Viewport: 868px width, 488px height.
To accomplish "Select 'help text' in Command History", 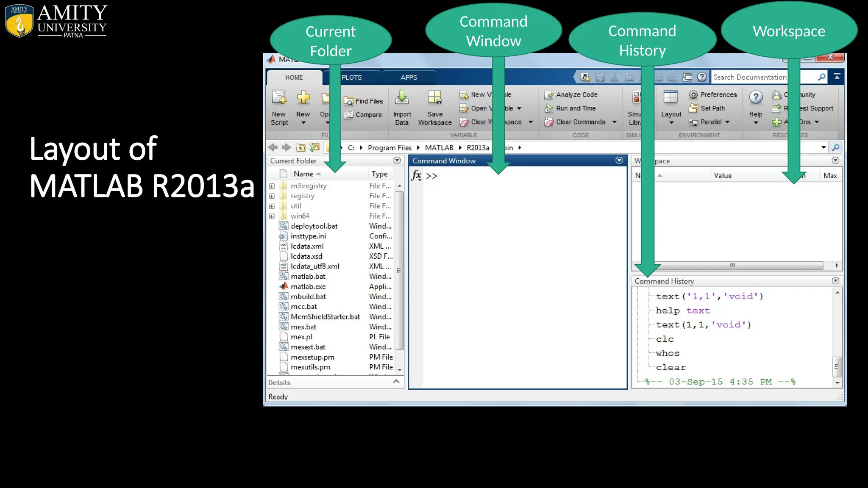I will coord(683,311).
